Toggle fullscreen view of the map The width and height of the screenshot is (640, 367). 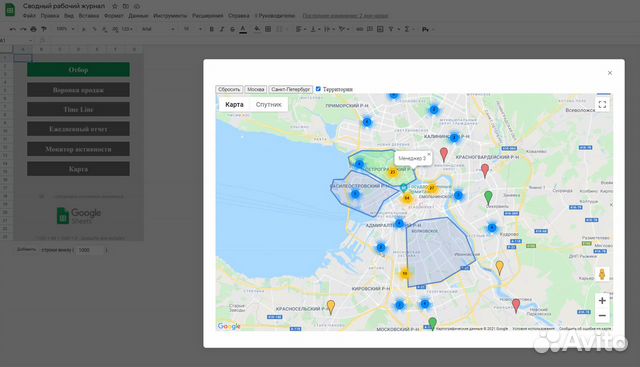click(602, 105)
